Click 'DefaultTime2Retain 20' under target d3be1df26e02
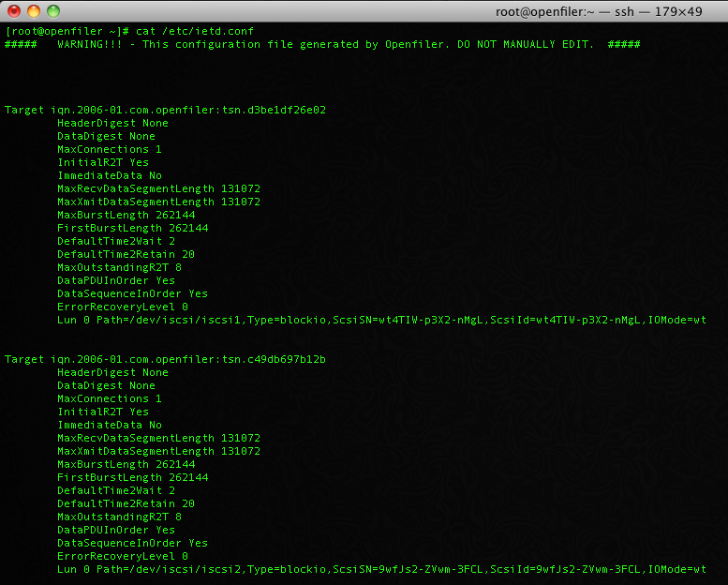 point(126,254)
